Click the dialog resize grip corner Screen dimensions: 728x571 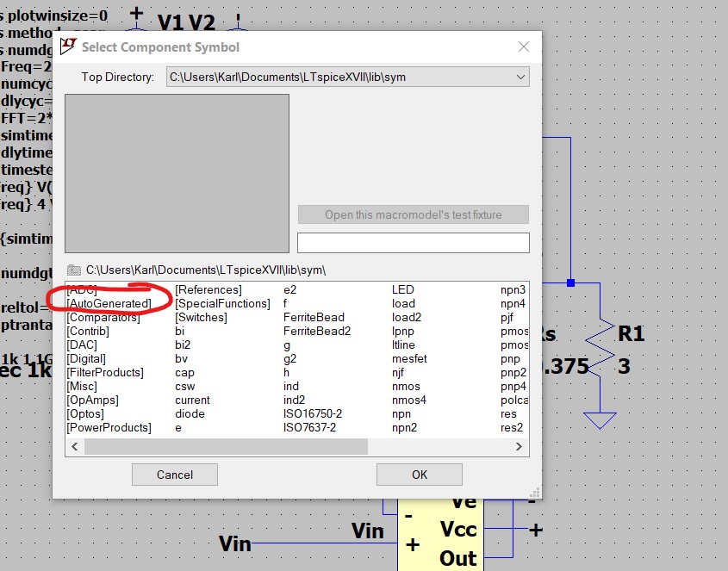click(535, 492)
